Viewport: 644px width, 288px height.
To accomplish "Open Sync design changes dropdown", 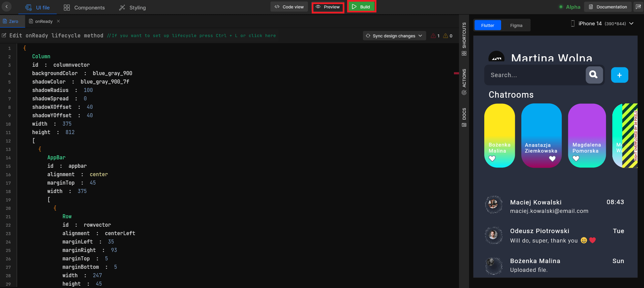I will (394, 36).
